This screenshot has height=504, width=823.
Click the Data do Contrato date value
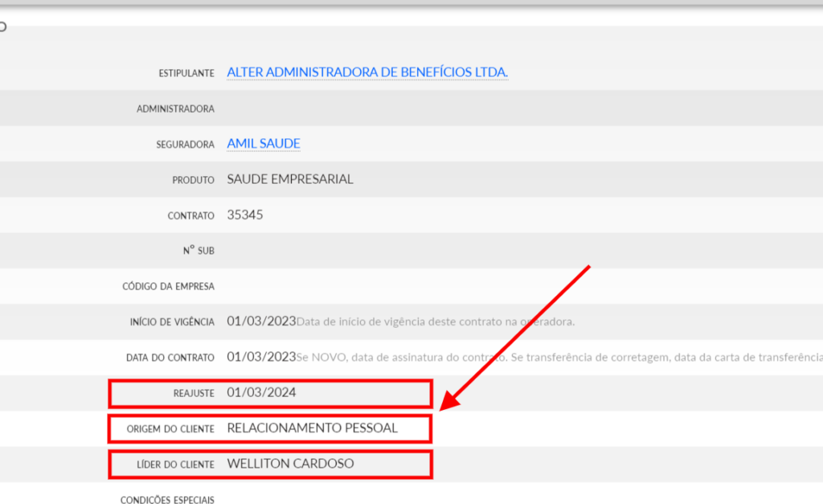click(261, 357)
